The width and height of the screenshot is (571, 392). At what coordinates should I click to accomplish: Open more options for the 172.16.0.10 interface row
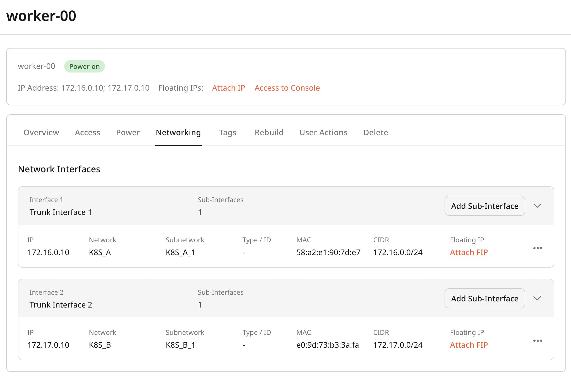pyautogui.click(x=538, y=248)
